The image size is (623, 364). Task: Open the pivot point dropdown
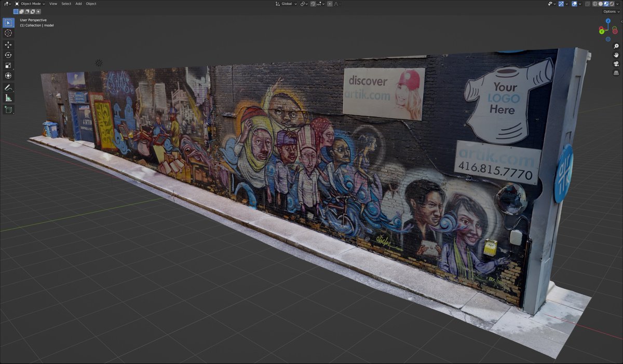[x=304, y=4]
